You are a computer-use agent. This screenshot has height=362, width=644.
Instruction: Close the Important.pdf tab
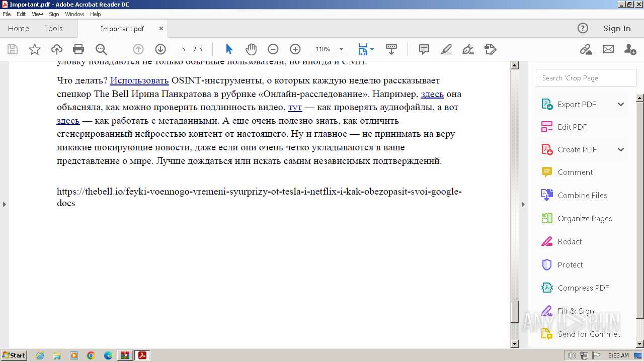click(x=161, y=29)
